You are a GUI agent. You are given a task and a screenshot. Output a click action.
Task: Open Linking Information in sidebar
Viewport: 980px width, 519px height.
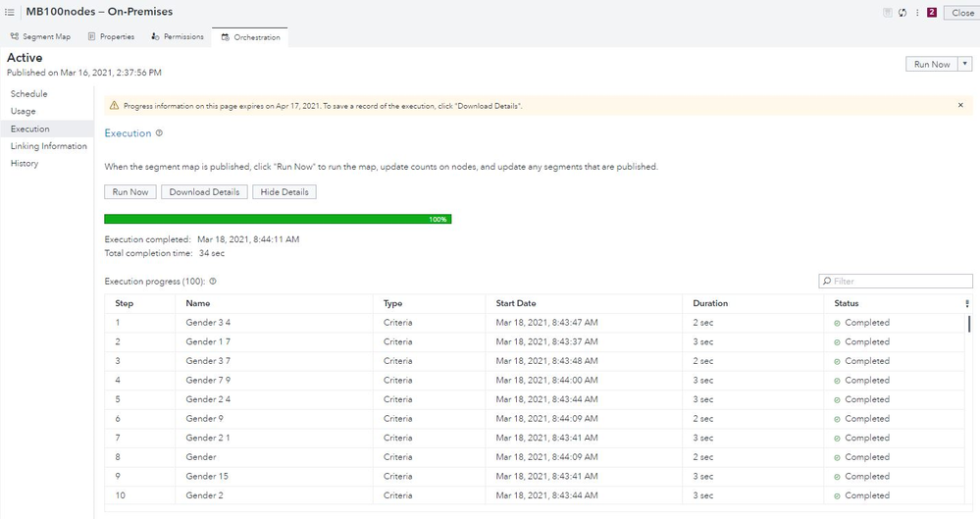pyautogui.click(x=48, y=146)
